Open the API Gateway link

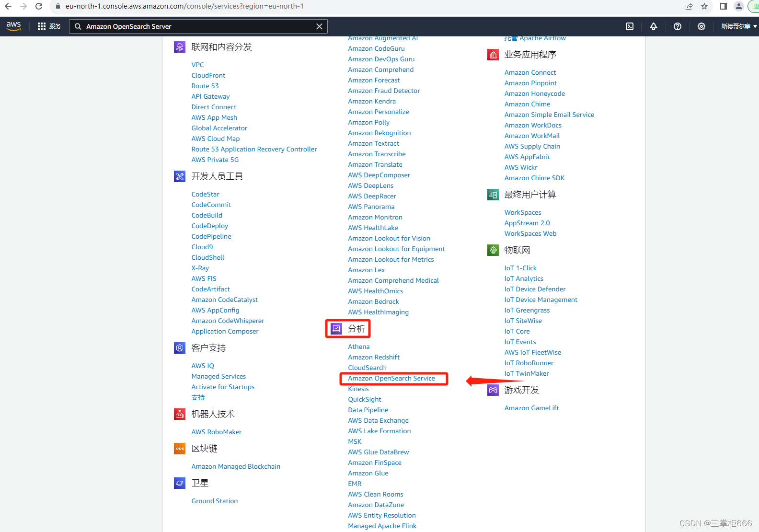tap(210, 97)
